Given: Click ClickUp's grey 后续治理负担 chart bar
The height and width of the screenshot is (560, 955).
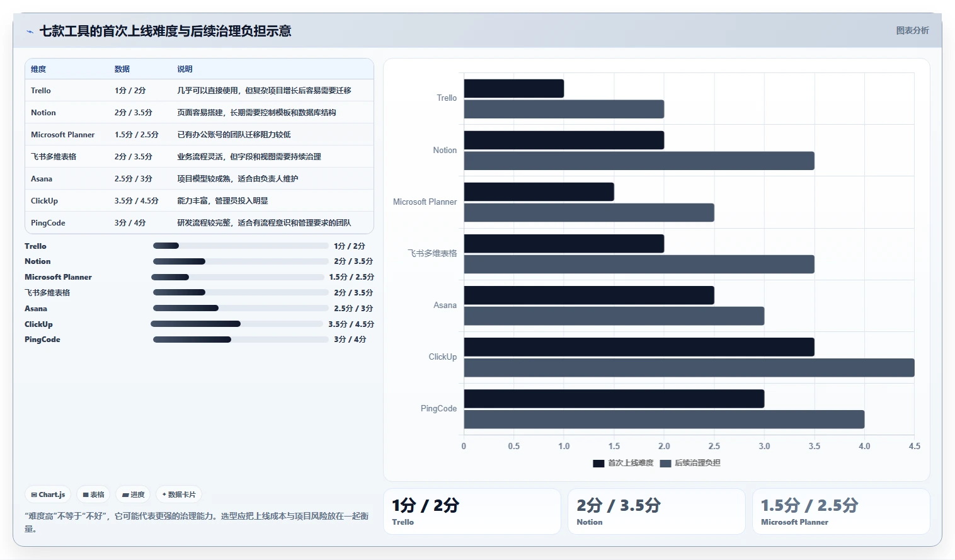Looking at the screenshot, I should [x=689, y=368].
